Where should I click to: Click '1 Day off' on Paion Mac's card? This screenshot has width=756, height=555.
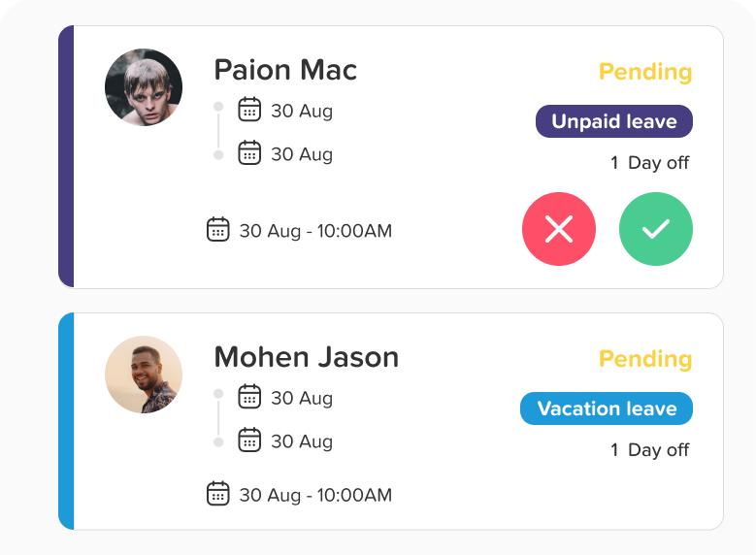coord(649,163)
